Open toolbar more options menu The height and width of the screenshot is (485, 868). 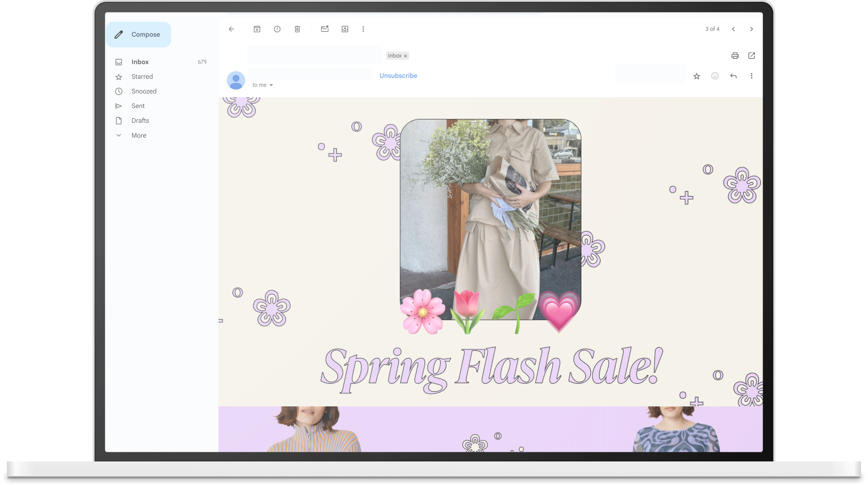(x=363, y=29)
